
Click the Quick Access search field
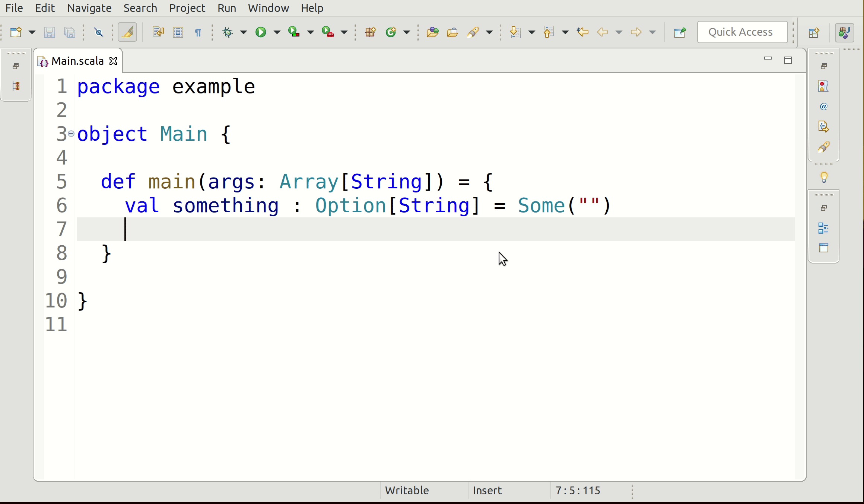click(742, 32)
